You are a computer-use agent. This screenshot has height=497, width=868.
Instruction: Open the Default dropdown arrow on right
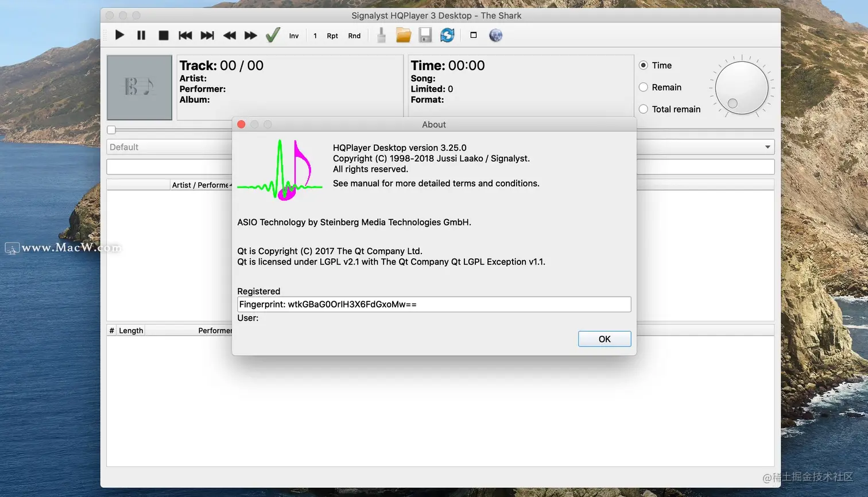point(768,147)
